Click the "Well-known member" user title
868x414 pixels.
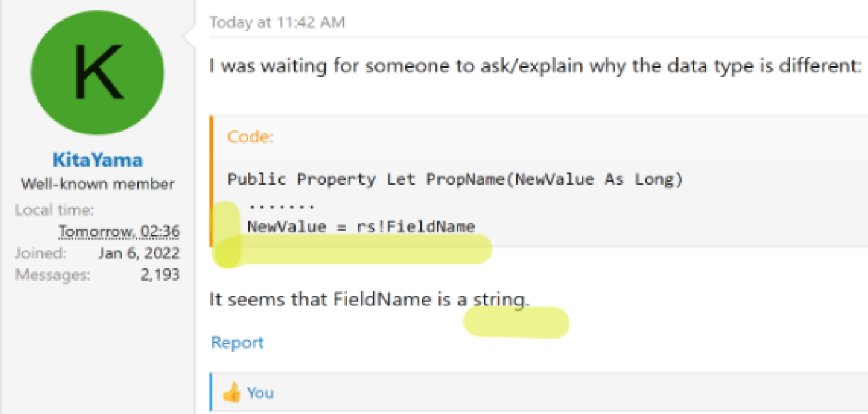coord(98,184)
